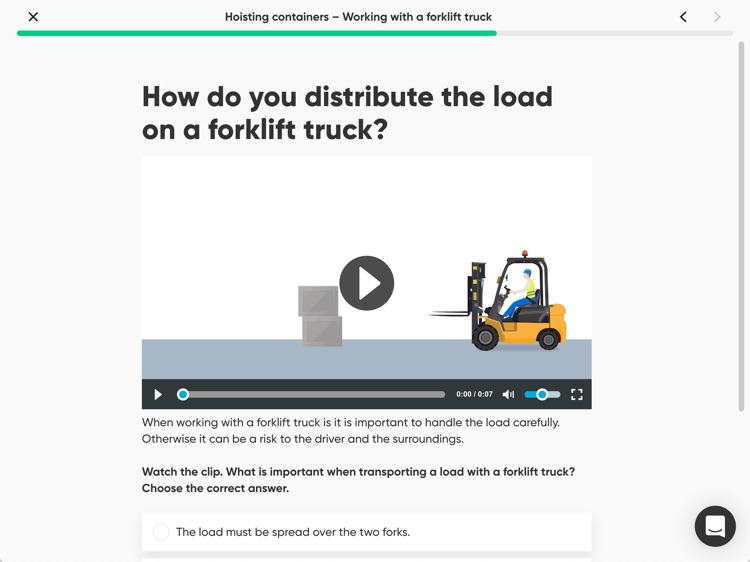Go to the previous page arrow
750x562 pixels.
(x=683, y=17)
